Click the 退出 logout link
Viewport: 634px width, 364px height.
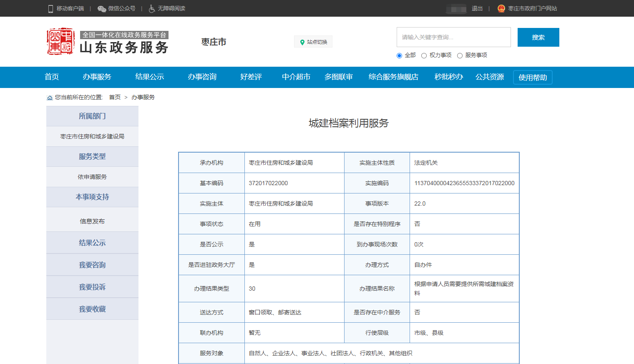click(477, 8)
